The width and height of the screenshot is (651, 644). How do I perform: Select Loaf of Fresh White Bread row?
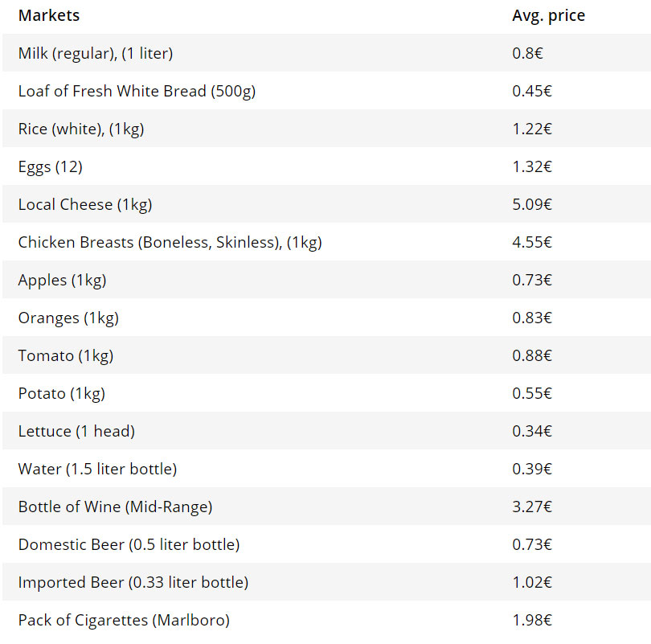click(327, 91)
